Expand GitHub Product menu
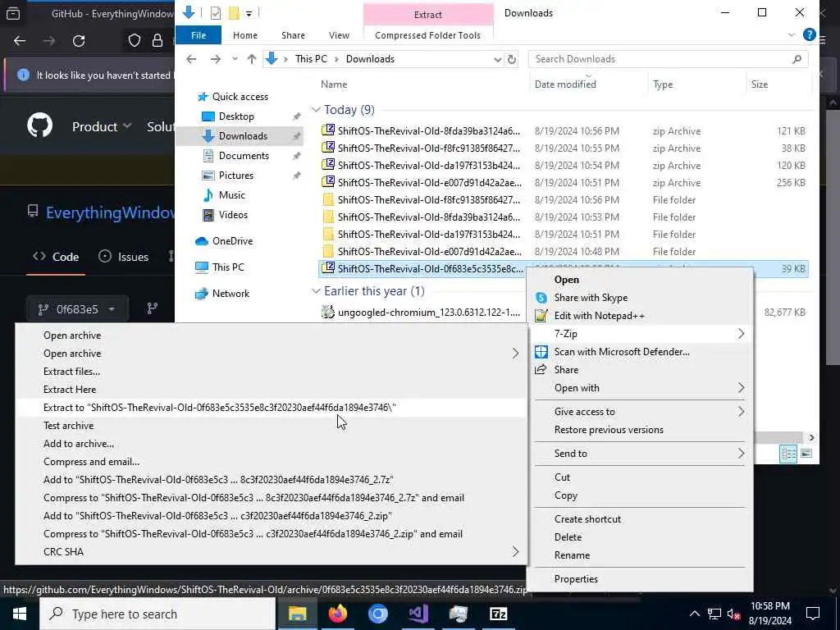The height and width of the screenshot is (630, 840). tap(101, 126)
